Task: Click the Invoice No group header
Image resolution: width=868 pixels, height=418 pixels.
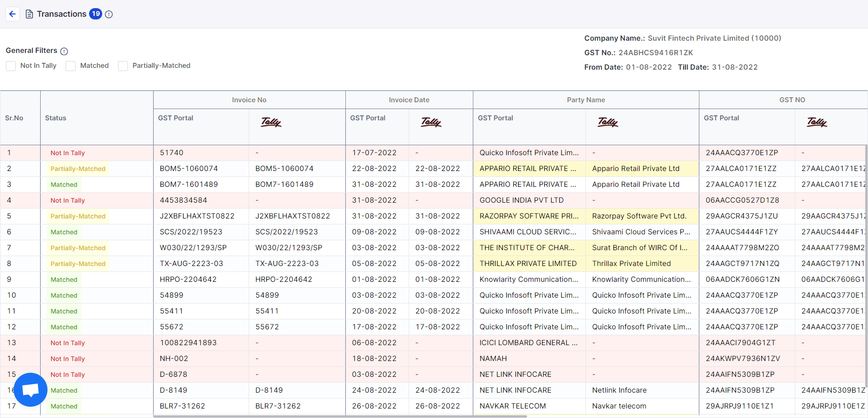Action: tap(249, 100)
